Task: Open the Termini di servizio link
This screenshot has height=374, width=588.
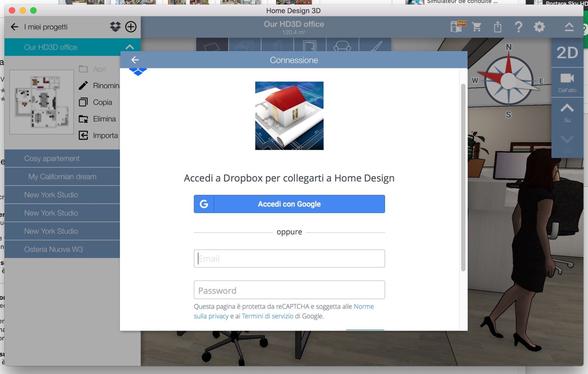Action: [x=267, y=316]
